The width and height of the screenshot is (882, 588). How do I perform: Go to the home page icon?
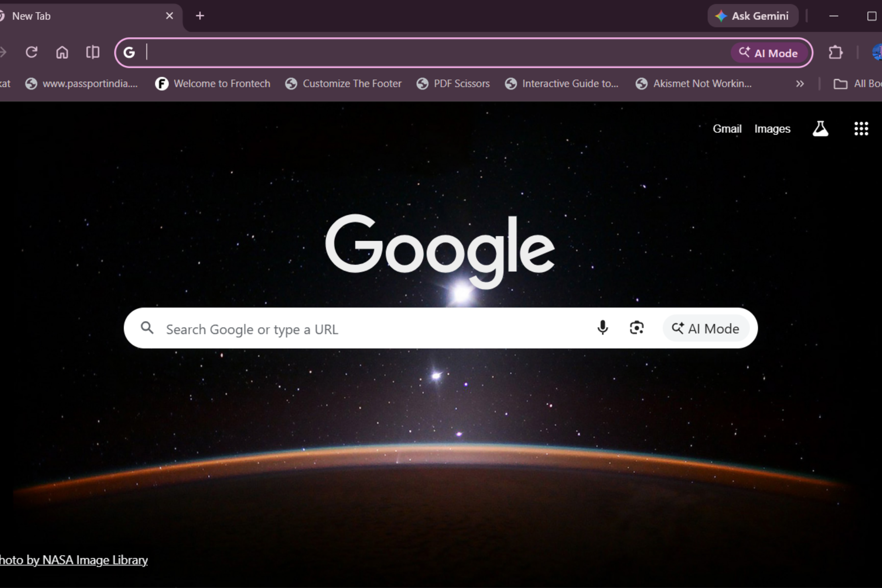[62, 52]
